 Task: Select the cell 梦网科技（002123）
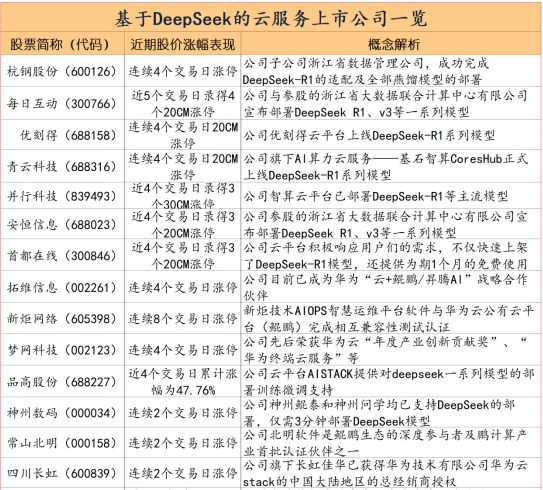click(62, 350)
